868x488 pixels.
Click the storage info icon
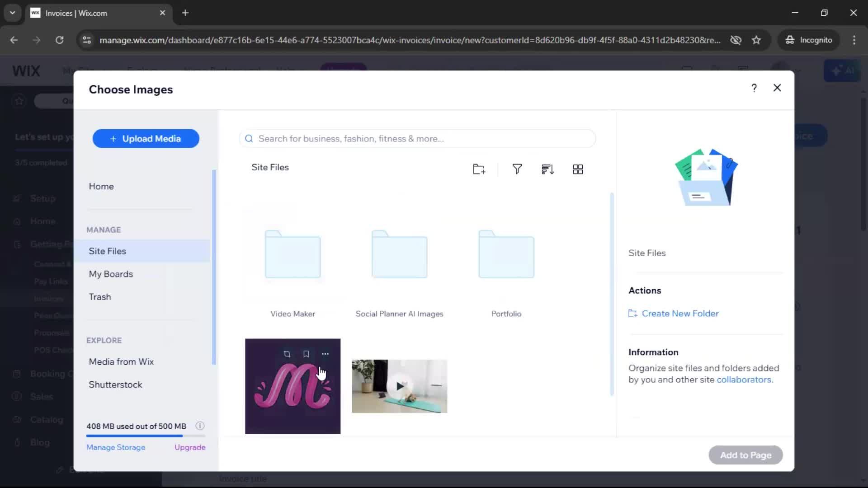(200, 426)
